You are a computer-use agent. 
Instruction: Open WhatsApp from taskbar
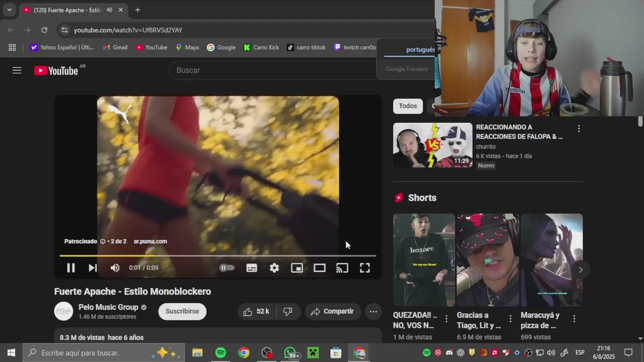[290, 353]
